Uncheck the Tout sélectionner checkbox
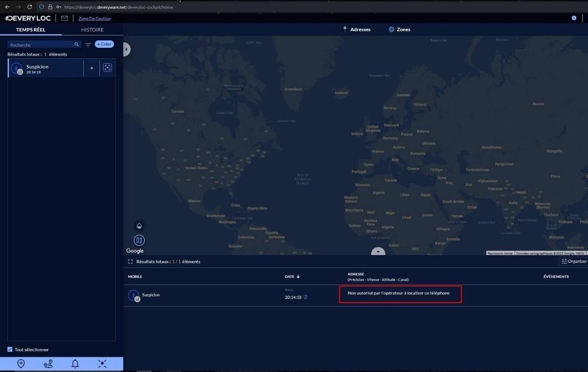The height and width of the screenshot is (372, 588). point(10,349)
